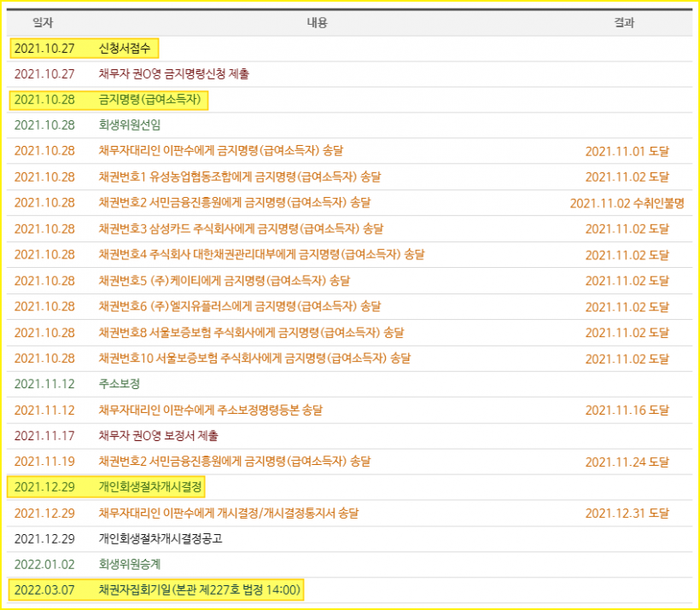This screenshot has width=700, height=610.
Task: Click 이판수에게 개시결정/개시결정통지서 송달 entry
Action: pos(229,513)
